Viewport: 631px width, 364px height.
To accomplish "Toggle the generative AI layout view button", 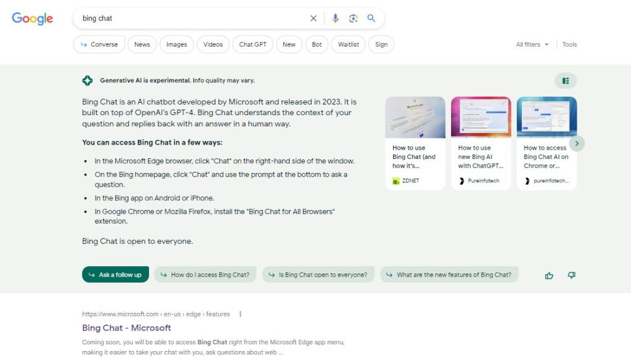I will pyautogui.click(x=565, y=81).
